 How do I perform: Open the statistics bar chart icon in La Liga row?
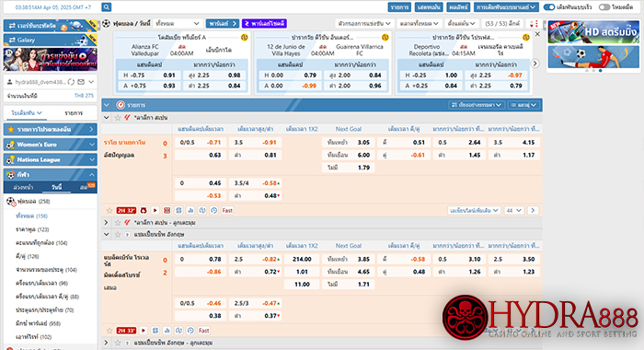click(190, 210)
